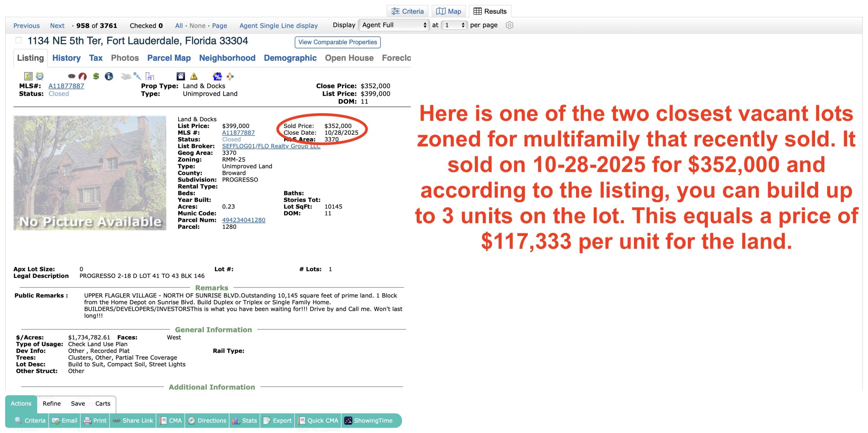Open the per page count dropdown
868x433 pixels.
point(454,25)
